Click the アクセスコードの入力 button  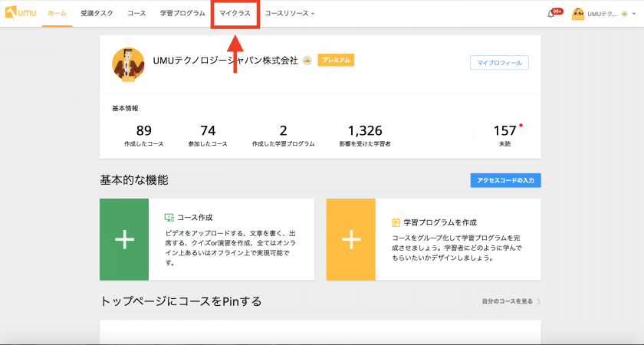pyautogui.click(x=505, y=180)
